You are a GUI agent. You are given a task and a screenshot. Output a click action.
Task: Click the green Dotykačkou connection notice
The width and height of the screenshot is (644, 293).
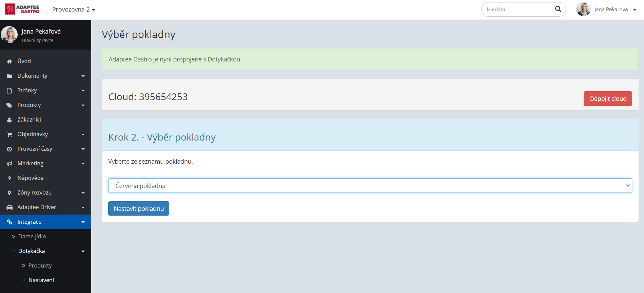[370, 59]
